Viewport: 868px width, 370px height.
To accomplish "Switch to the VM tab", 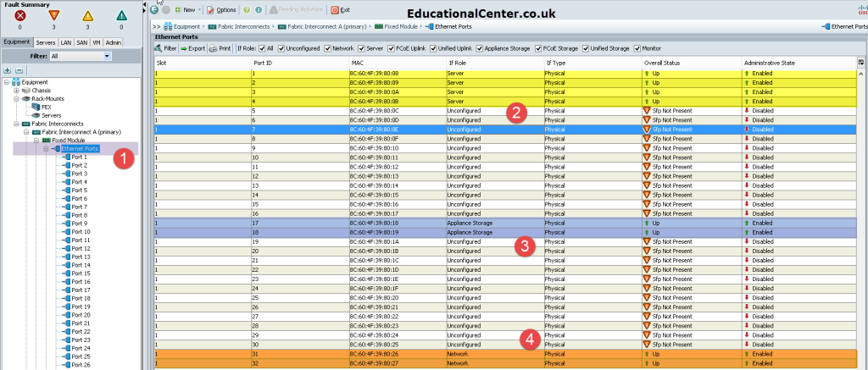I will coord(97,42).
